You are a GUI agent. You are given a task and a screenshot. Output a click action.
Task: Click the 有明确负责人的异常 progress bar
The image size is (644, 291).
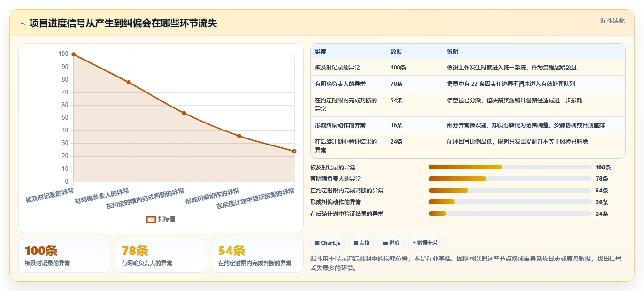[x=510, y=179]
